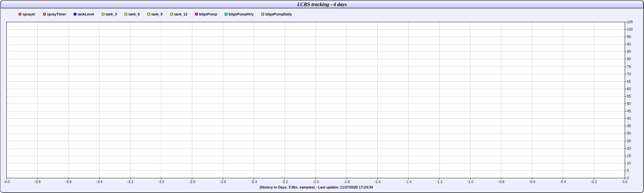Click the -4.0 x-axis label
This screenshot has height=193, width=644.
pyautogui.click(x=6, y=182)
